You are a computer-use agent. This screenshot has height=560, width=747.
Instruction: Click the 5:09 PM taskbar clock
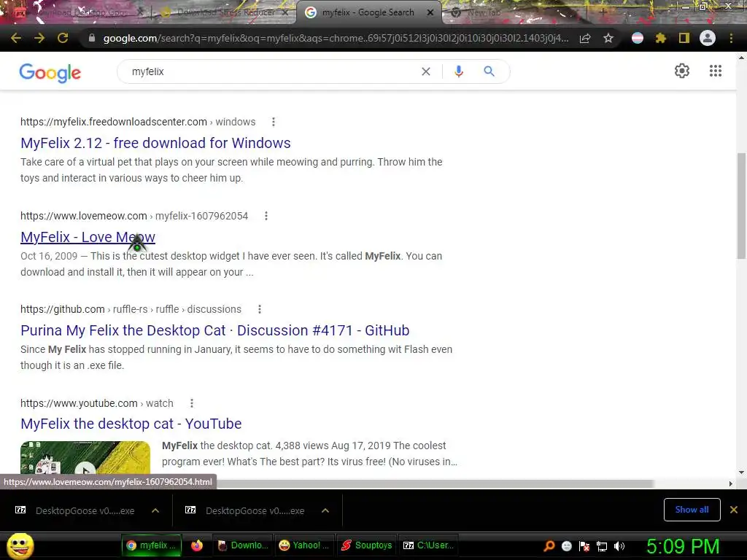click(x=683, y=546)
